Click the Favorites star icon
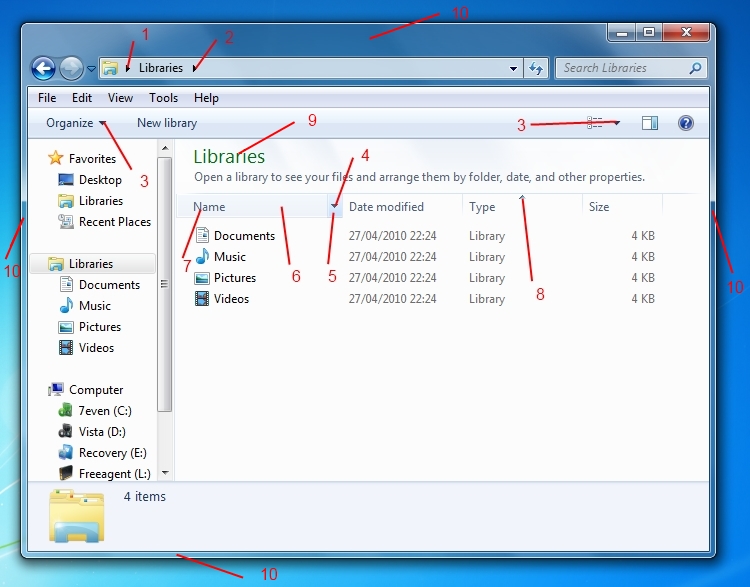The width and height of the screenshot is (750, 587). tap(55, 157)
